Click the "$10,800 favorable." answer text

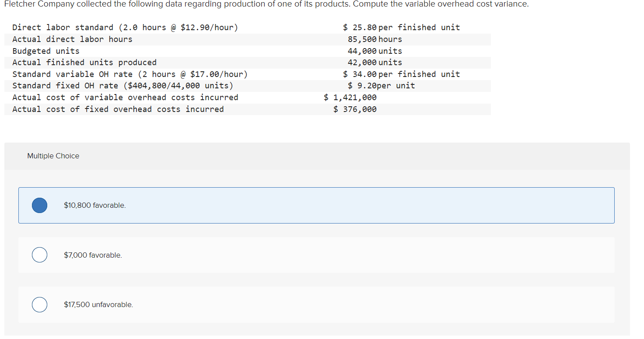pos(94,205)
